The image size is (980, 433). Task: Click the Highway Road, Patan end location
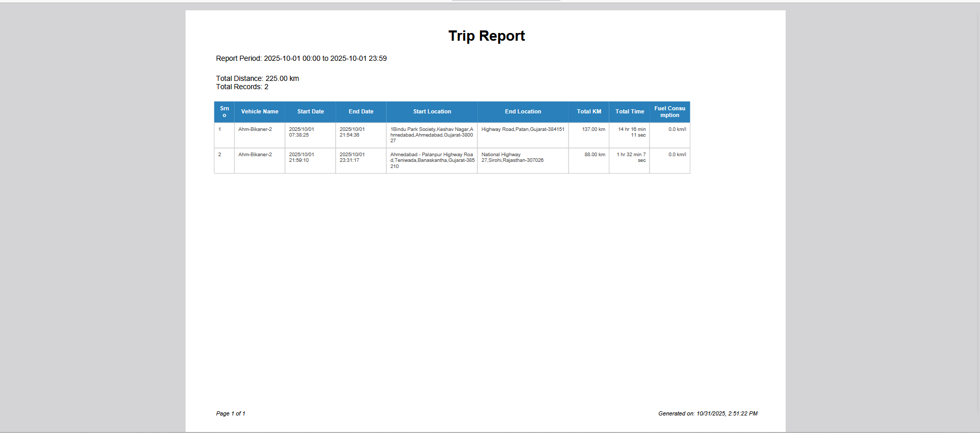523,129
